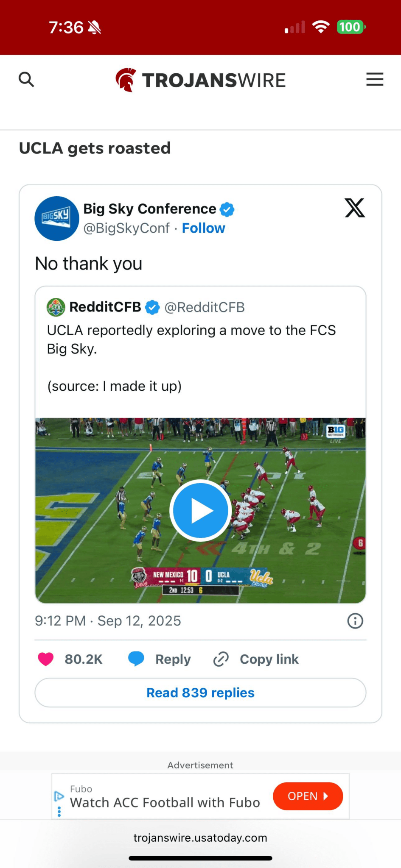Read 839 replies
The height and width of the screenshot is (868, 401).
coord(200,693)
